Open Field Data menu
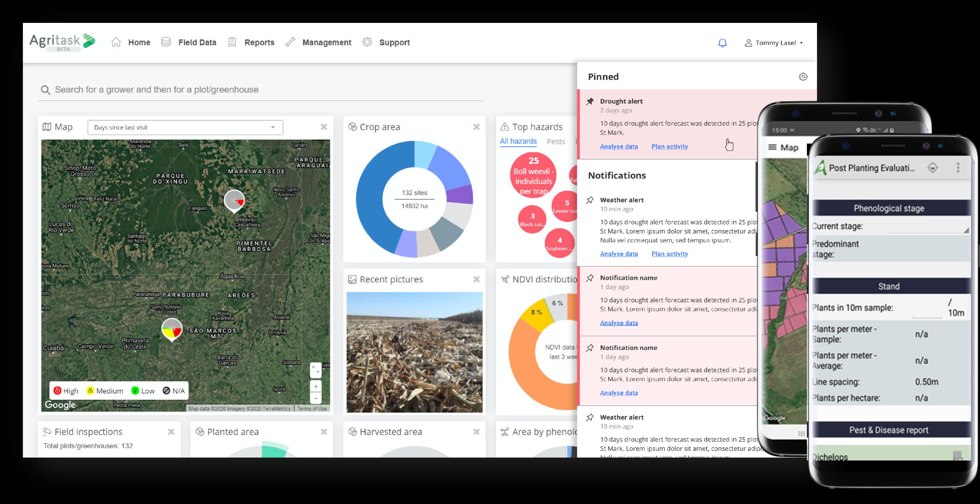Viewport: 980px width, 504px height. click(189, 42)
